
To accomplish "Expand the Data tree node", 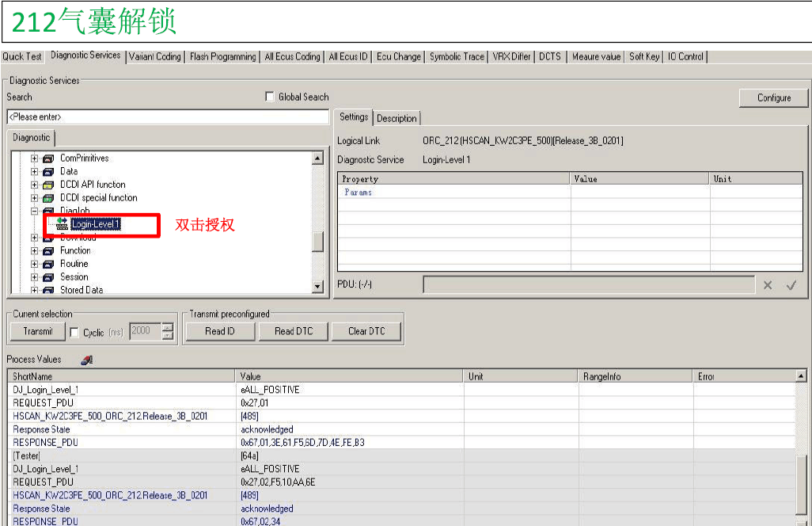I will click(34, 171).
